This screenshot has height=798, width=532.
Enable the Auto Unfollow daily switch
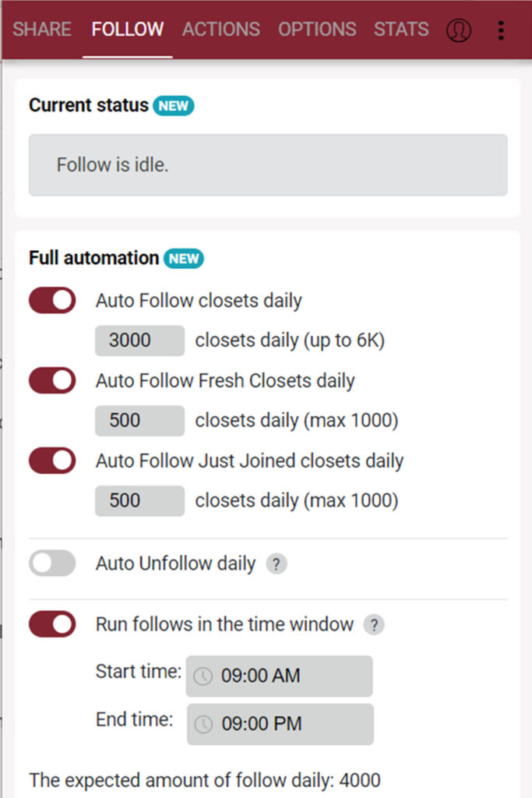click(x=52, y=563)
